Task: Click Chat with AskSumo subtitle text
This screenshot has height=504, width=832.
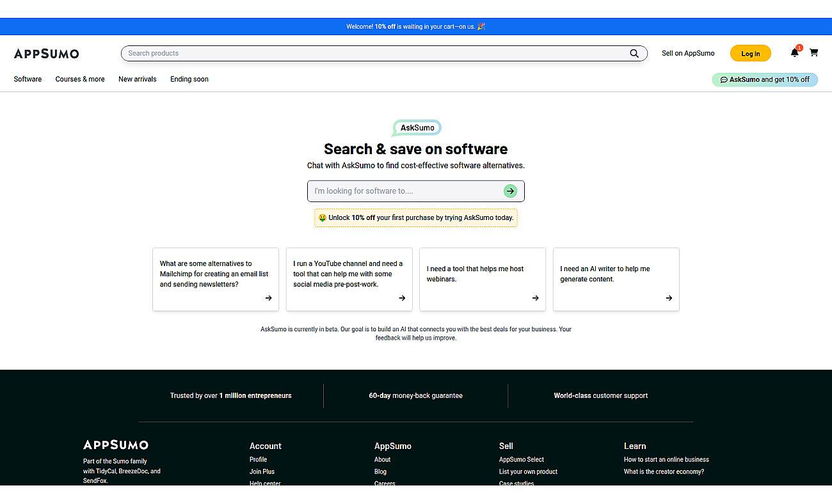Action: pos(416,166)
